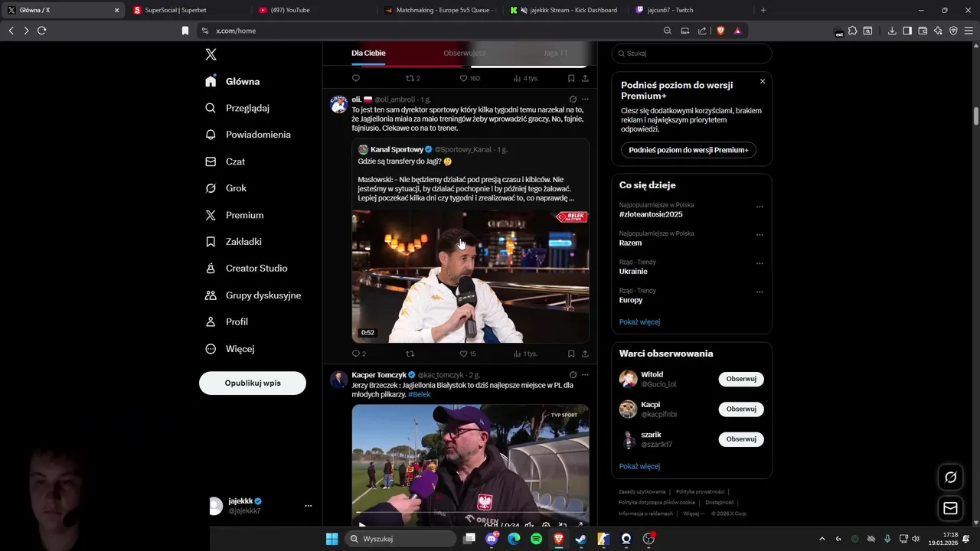Open the #zloteantosie2025 trend
Viewport: 980px width, 551px height.
(651, 214)
